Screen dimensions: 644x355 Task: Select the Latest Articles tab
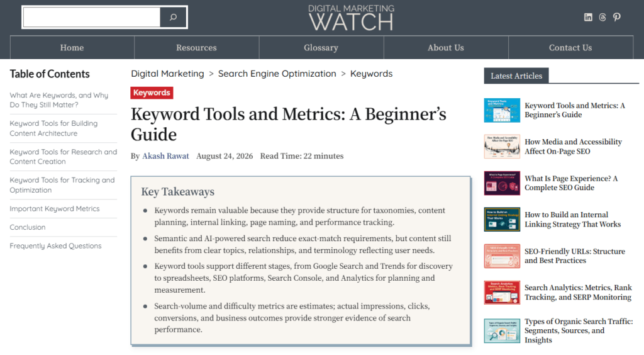pos(516,76)
